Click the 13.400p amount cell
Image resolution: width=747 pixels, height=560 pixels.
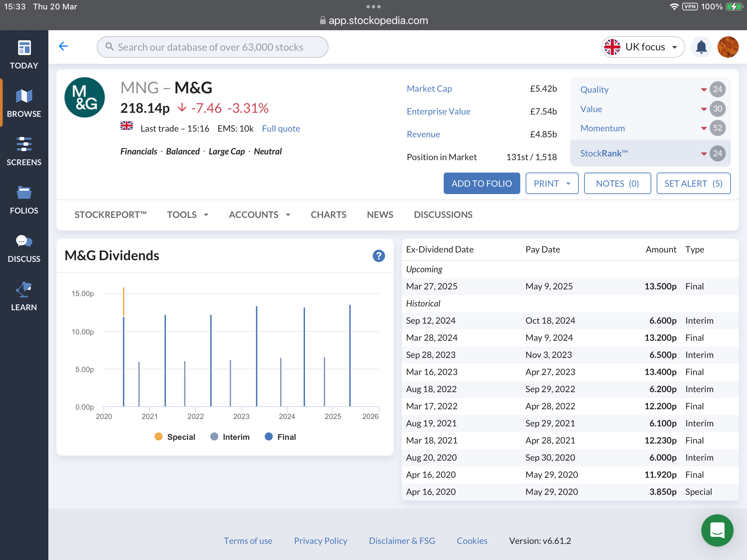pyautogui.click(x=660, y=372)
